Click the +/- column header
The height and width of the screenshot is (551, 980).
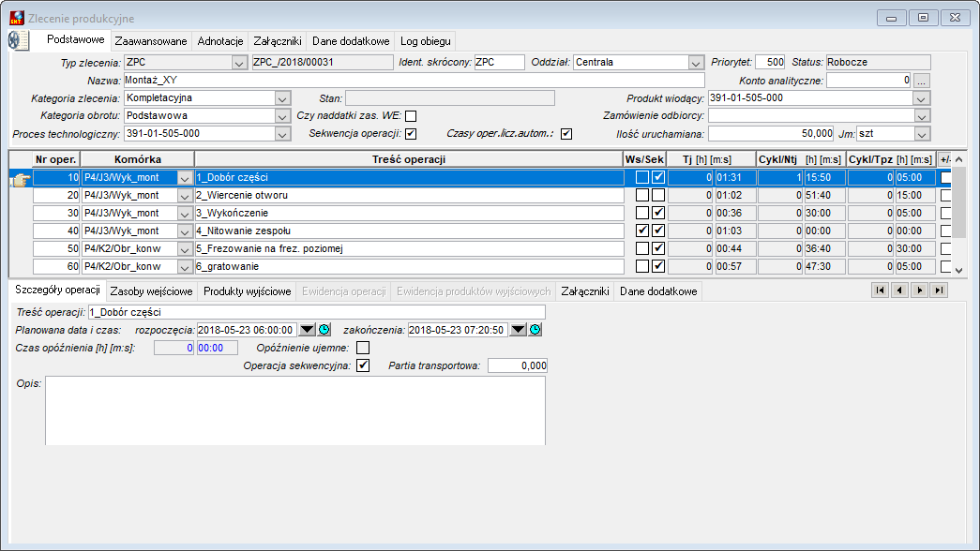(945, 159)
